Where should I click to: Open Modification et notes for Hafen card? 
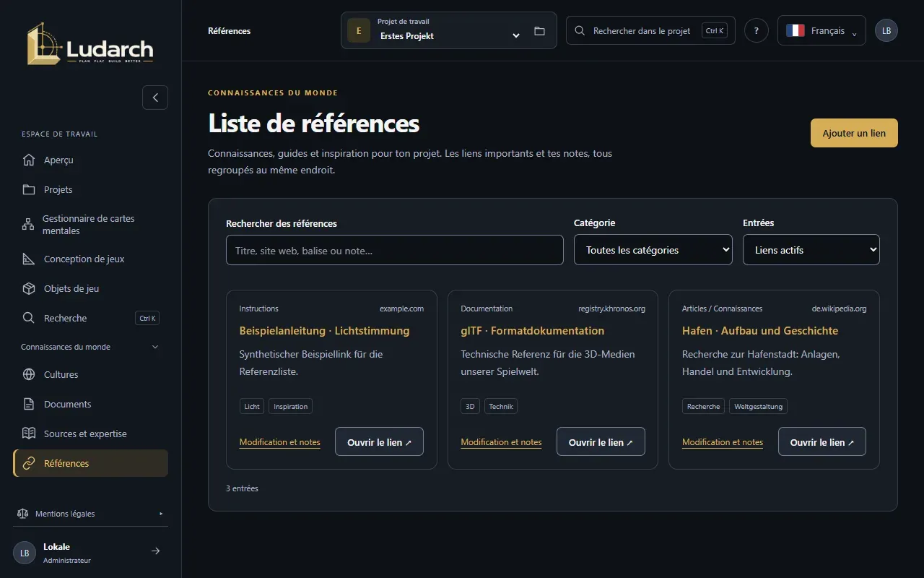(x=723, y=442)
